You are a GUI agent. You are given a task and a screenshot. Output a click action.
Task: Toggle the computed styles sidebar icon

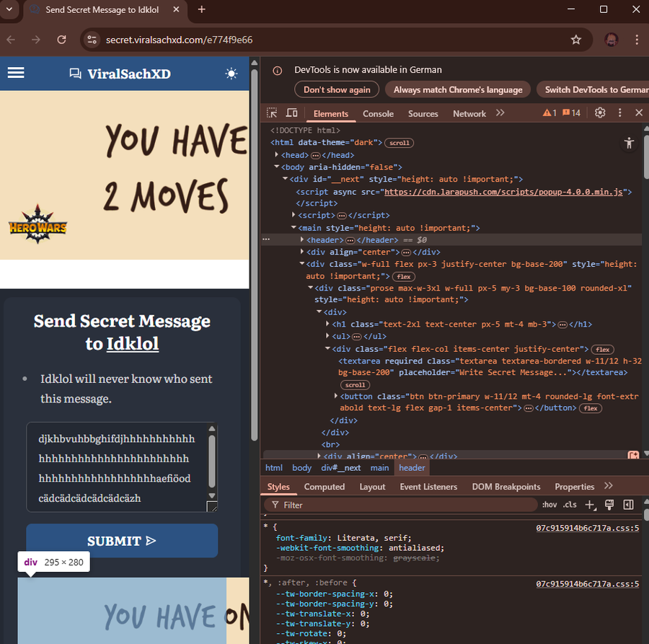628,505
